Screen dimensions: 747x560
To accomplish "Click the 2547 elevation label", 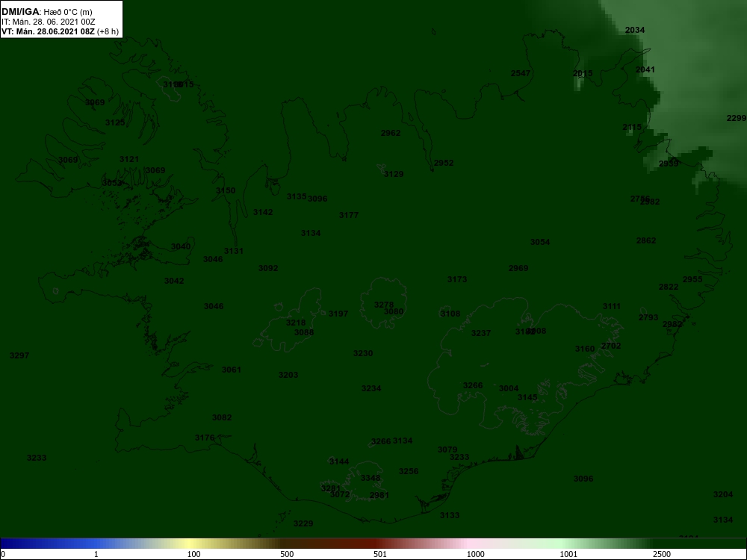I will tap(520, 73).
